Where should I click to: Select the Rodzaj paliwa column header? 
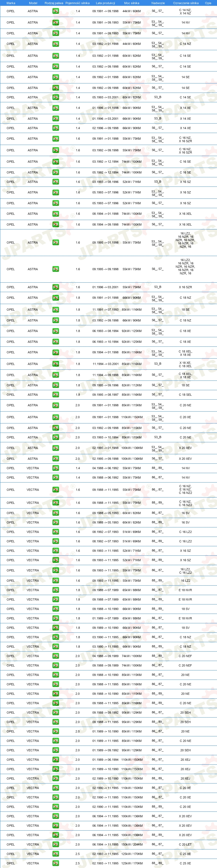point(54,3)
